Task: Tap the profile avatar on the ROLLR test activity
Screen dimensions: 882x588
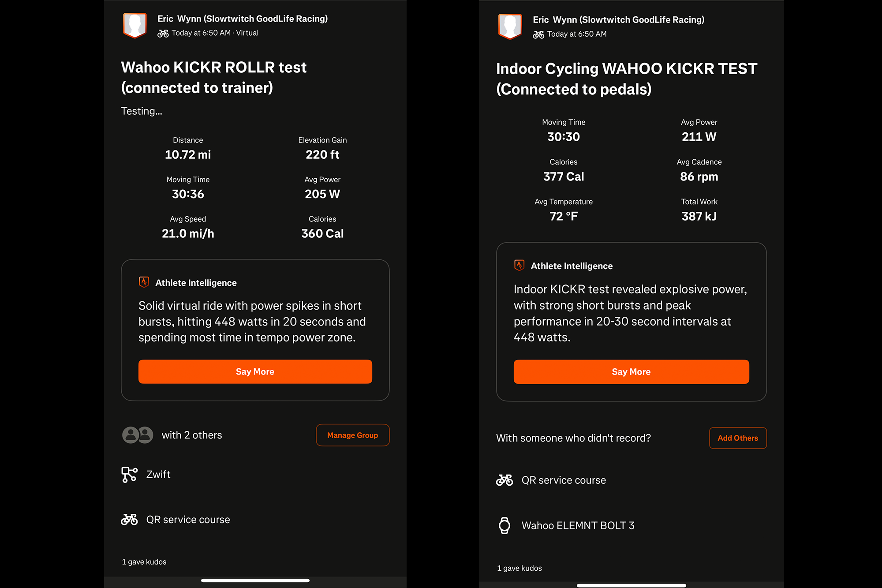Action: pyautogui.click(x=135, y=25)
